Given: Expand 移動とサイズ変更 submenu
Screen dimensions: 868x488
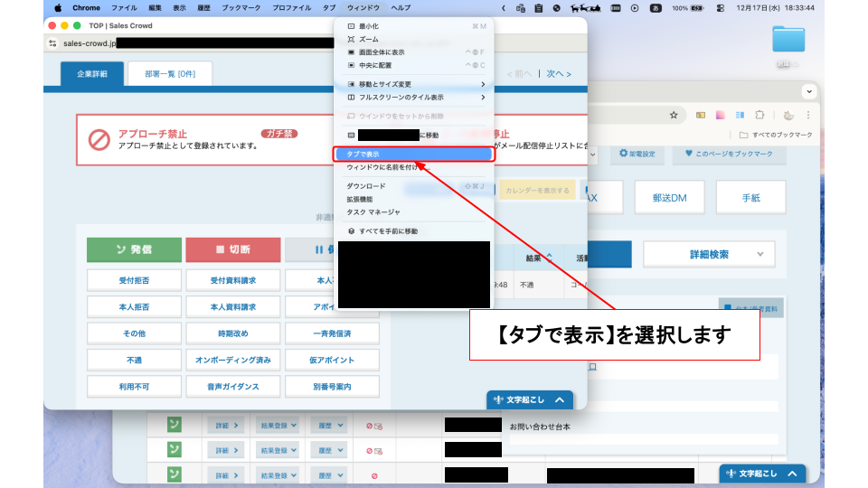Looking at the screenshot, I should point(413,84).
